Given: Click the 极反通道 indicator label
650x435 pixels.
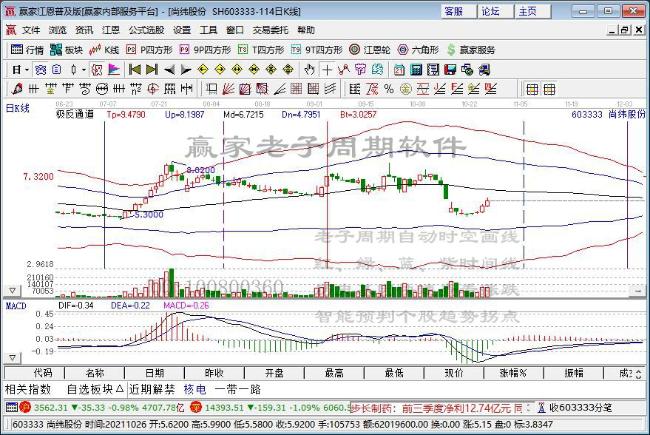Looking at the screenshot, I should tap(75, 114).
